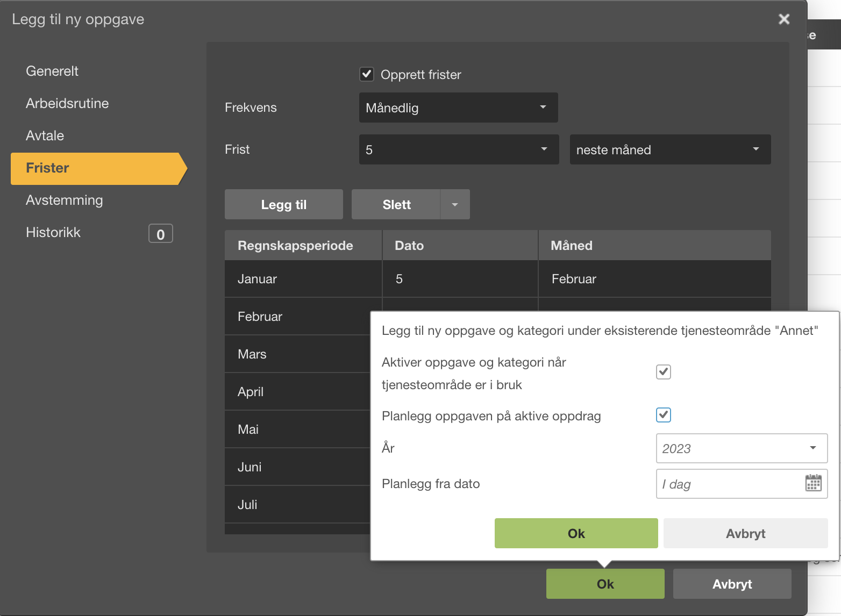This screenshot has width=841, height=616.
Task: Click the Historikk count badge 0
Action: [160, 234]
